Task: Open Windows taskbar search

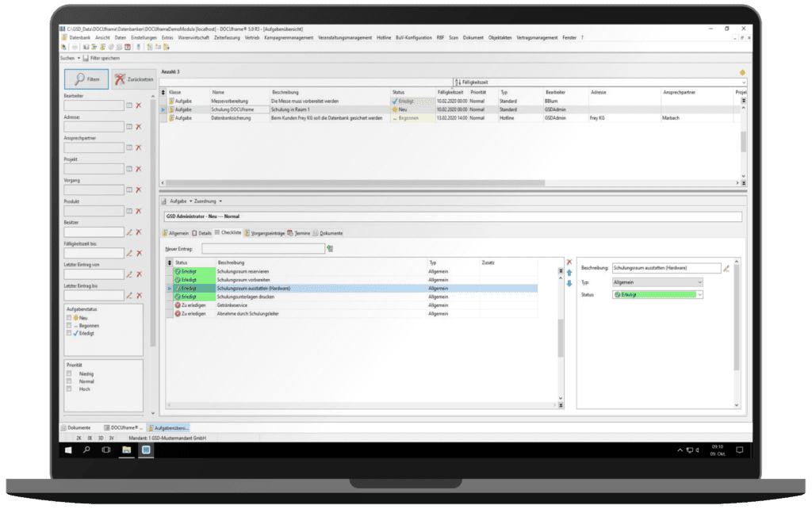Action: pos(86,450)
